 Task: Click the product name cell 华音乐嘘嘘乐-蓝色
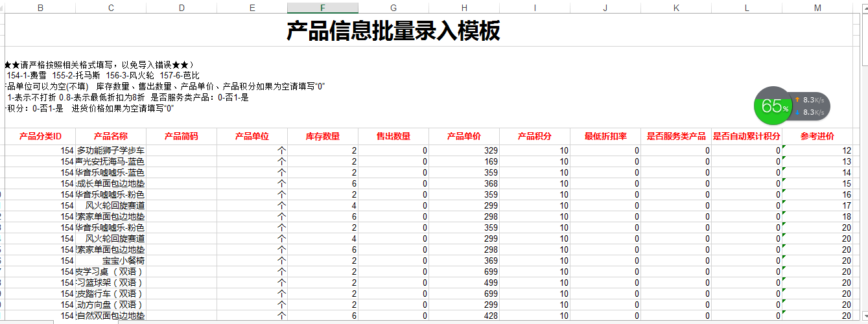(x=111, y=172)
